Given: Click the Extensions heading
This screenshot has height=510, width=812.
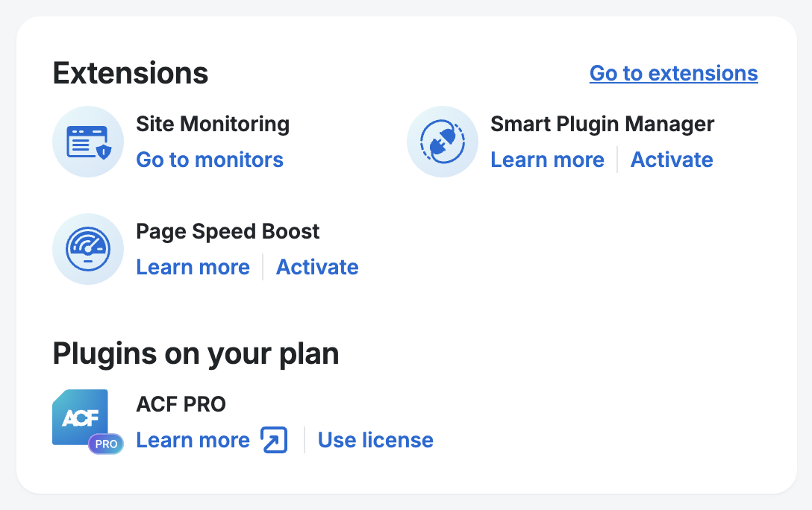Looking at the screenshot, I should pos(131,73).
